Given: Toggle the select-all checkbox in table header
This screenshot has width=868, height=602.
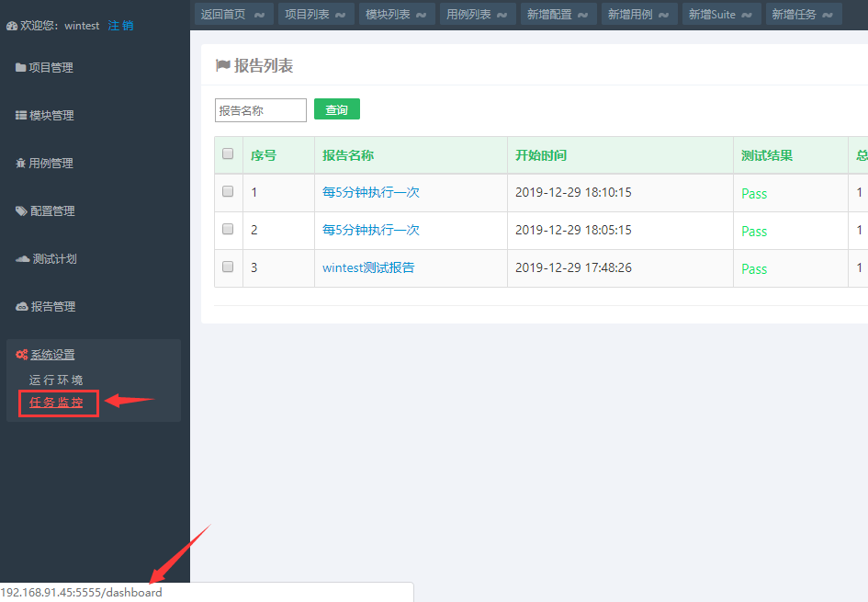Looking at the screenshot, I should coord(228,154).
